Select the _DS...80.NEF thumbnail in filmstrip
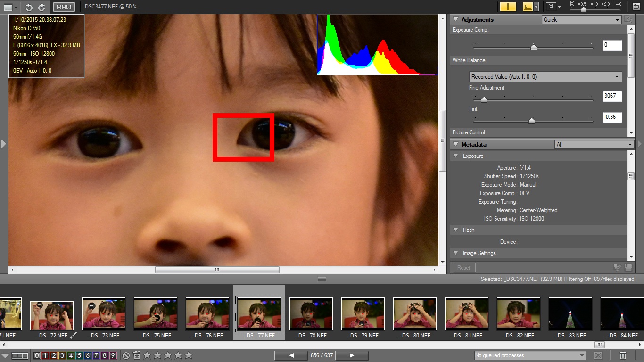The height and width of the screenshot is (362, 644). [415, 314]
